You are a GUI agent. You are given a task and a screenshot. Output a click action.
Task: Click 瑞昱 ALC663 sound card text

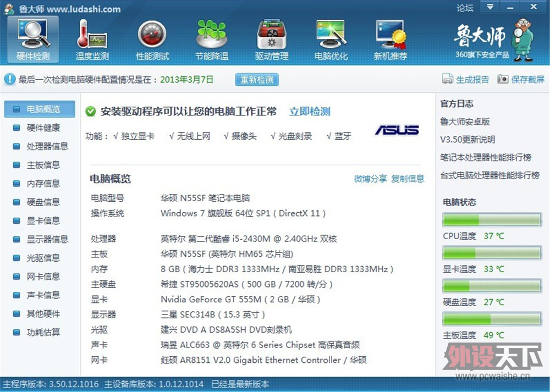260,345
